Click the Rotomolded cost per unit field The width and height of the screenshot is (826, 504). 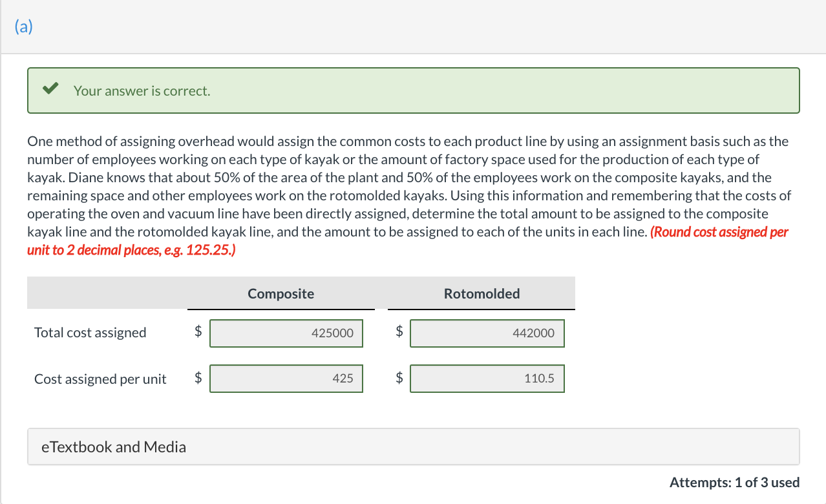487,379
